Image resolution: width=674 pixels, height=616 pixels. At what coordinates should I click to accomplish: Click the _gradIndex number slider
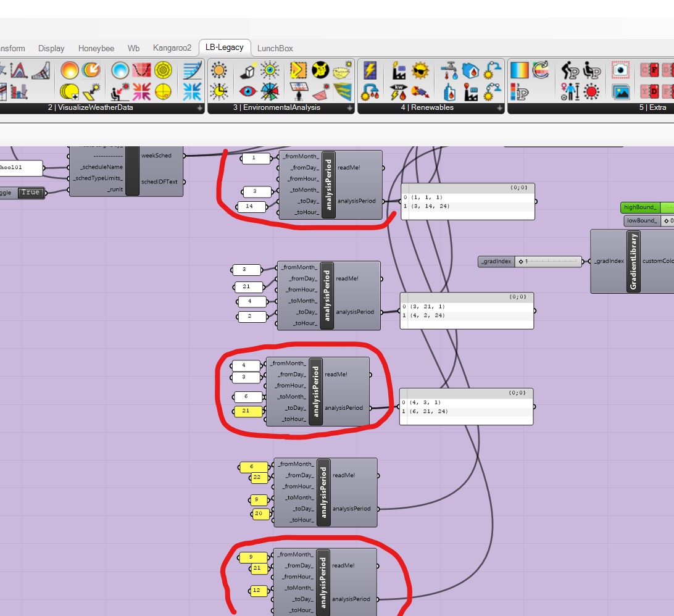click(530, 261)
